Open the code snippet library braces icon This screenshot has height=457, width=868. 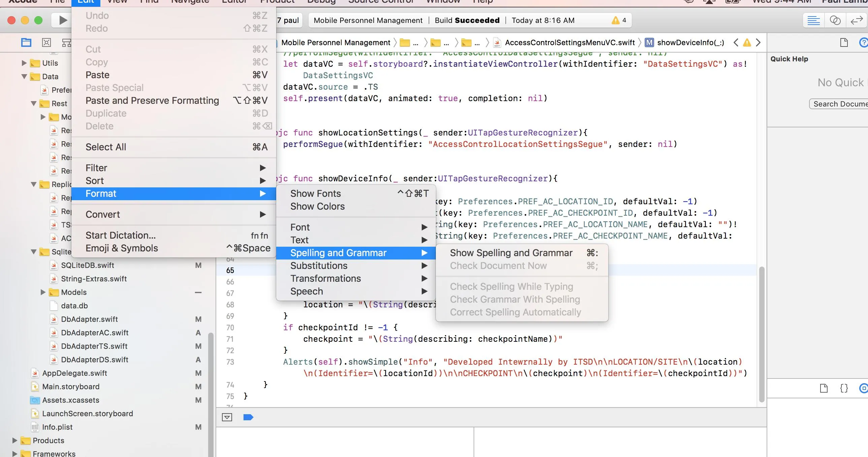pyautogui.click(x=844, y=388)
